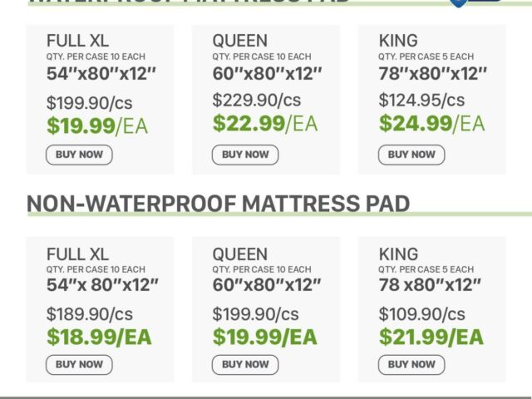Select the Non-Waterproof Mattress Pad heading
532x399 pixels.
218,204
